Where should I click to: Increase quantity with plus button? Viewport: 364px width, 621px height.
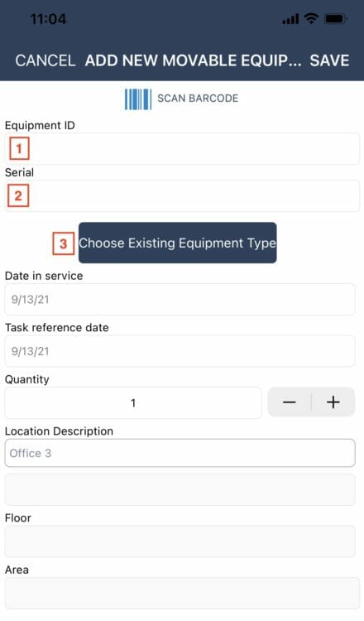333,402
